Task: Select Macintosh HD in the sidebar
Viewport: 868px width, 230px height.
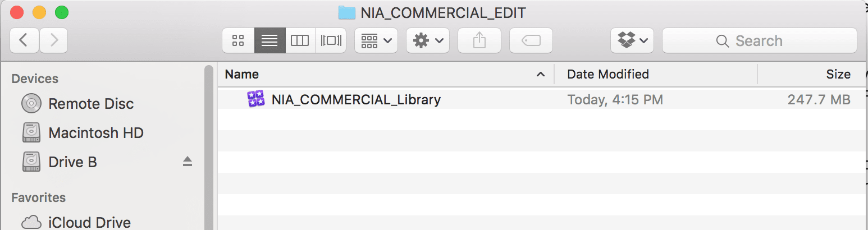Action: coord(95,133)
